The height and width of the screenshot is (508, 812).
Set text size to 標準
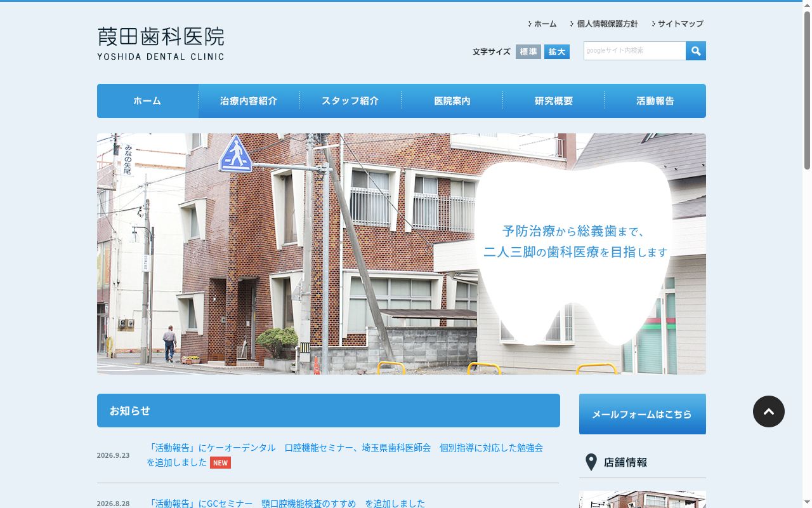click(x=528, y=51)
